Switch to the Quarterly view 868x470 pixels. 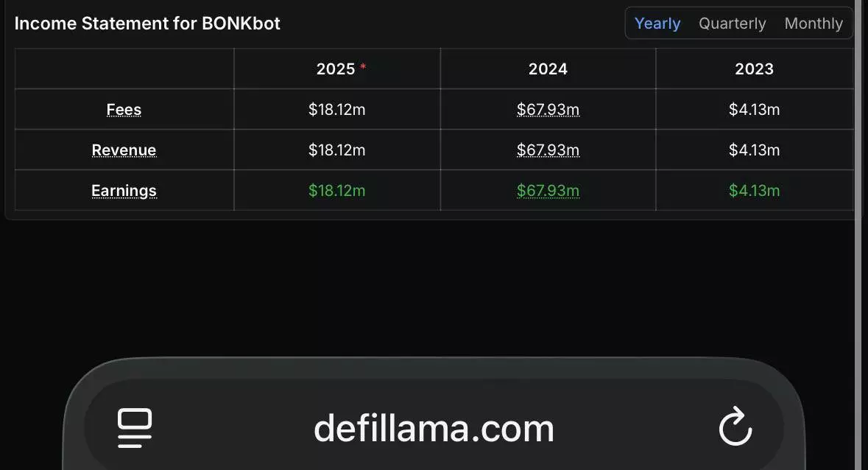pyautogui.click(x=732, y=24)
